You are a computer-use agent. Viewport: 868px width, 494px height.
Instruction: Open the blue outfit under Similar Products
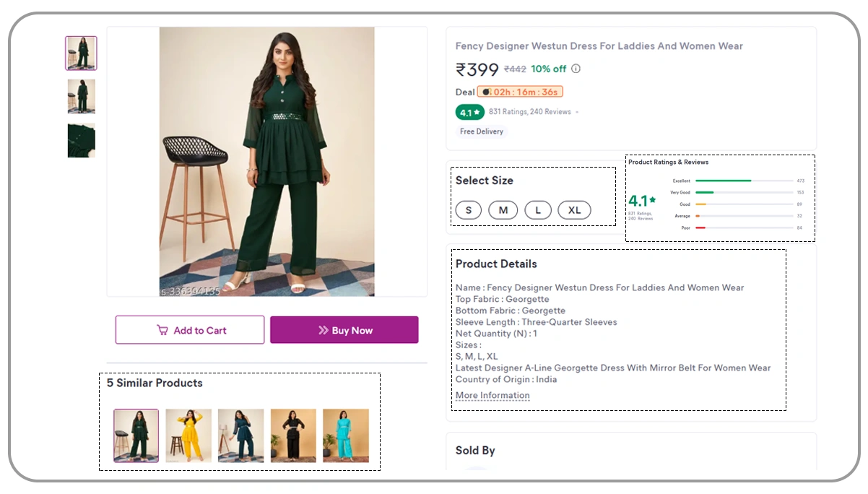tap(240, 435)
